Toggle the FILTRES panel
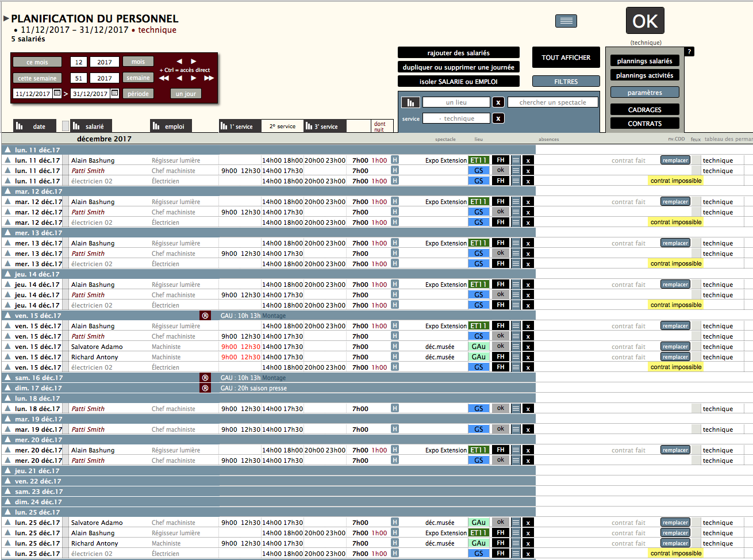753x560 pixels. pyautogui.click(x=566, y=82)
